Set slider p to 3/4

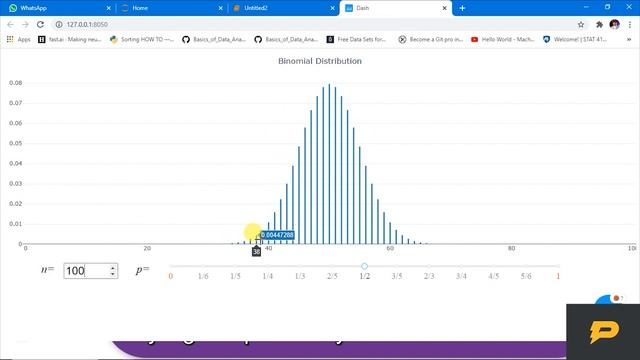point(461,276)
